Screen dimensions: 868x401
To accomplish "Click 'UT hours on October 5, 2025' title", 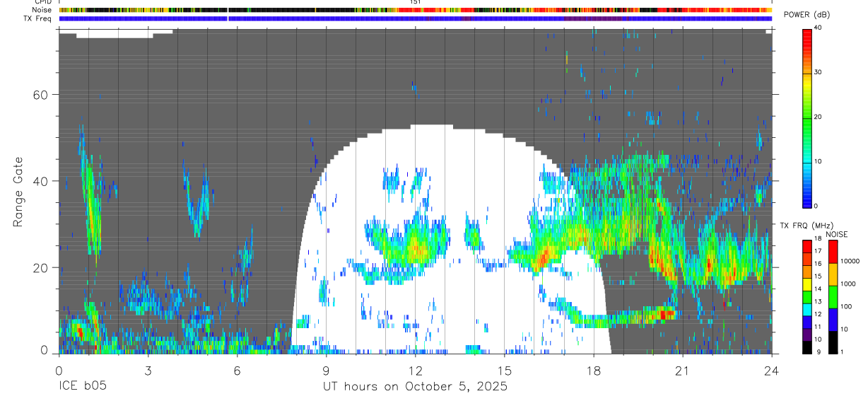I will click(x=415, y=387).
